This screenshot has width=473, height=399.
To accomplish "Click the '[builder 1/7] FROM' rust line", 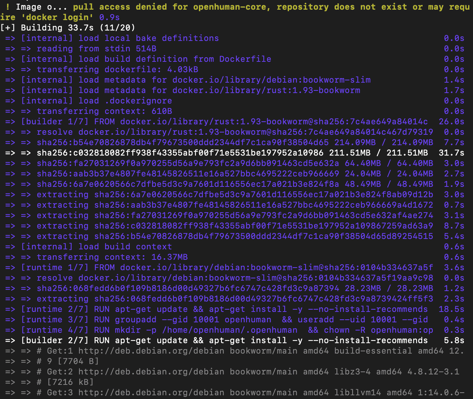I will [235, 122].
